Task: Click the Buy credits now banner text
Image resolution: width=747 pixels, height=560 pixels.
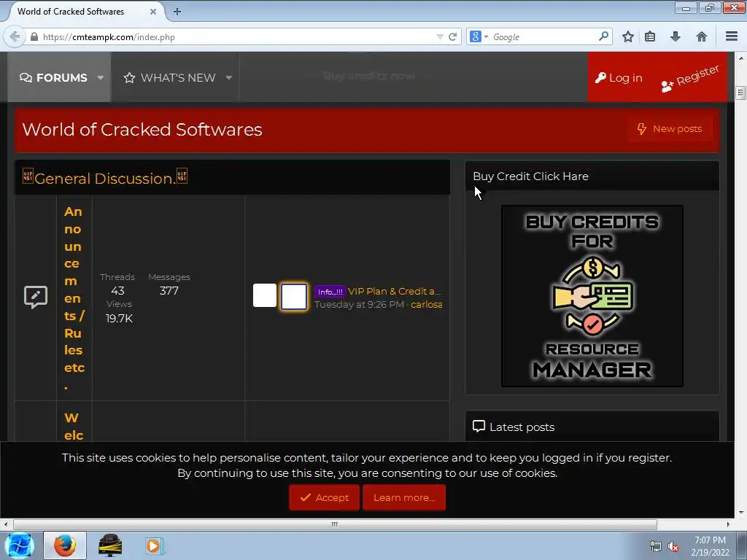Action: pyautogui.click(x=369, y=76)
